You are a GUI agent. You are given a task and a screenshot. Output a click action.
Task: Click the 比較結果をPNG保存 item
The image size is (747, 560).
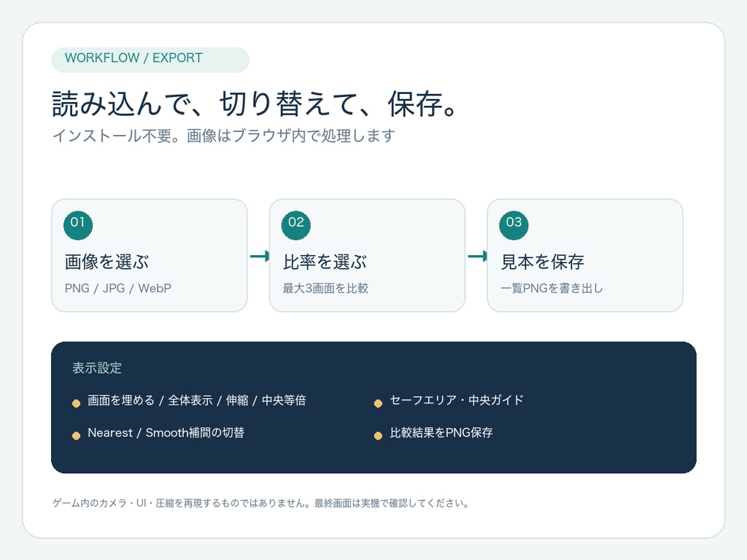coord(441,433)
